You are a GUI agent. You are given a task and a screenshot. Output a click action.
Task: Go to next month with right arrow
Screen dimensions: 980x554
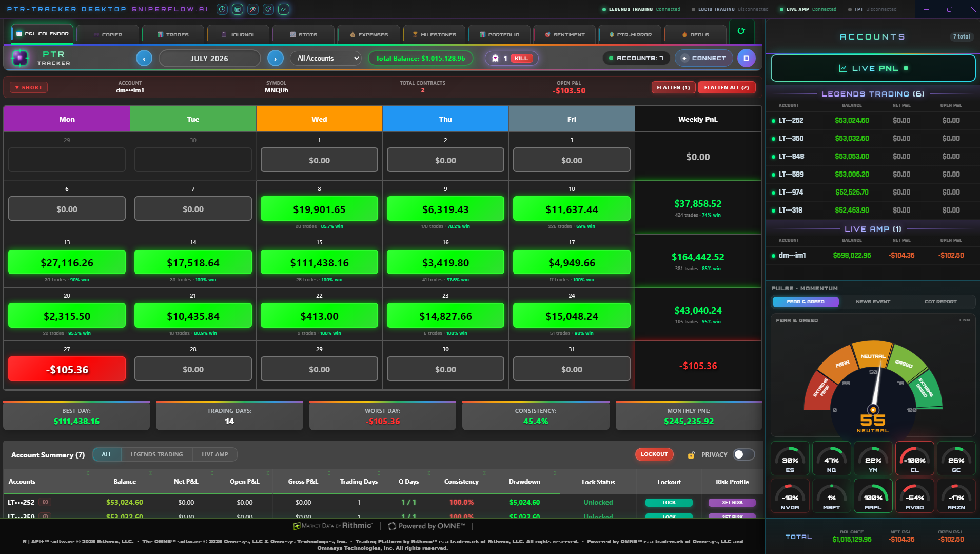pos(276,59)
